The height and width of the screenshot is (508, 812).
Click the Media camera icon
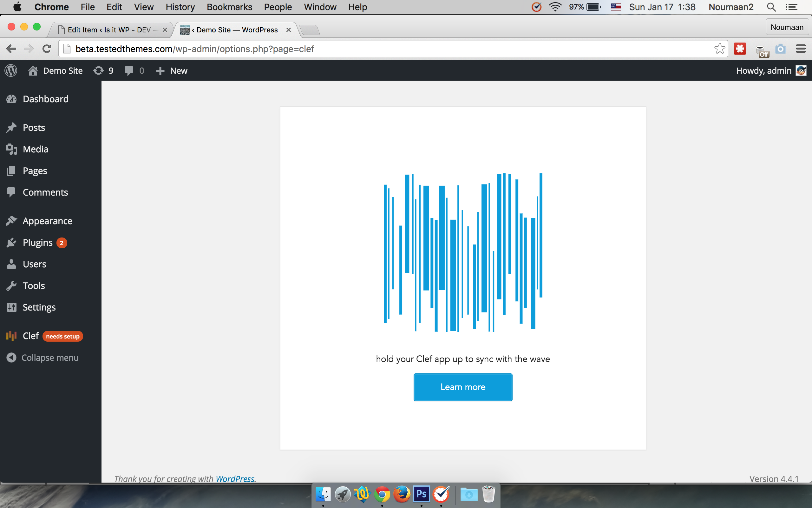click(11, 149)
